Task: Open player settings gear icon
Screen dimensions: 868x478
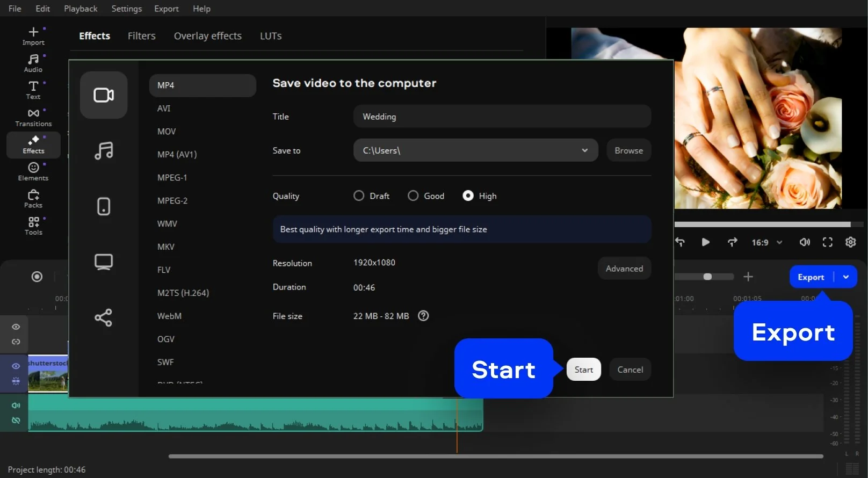Action: pos(850,242)
